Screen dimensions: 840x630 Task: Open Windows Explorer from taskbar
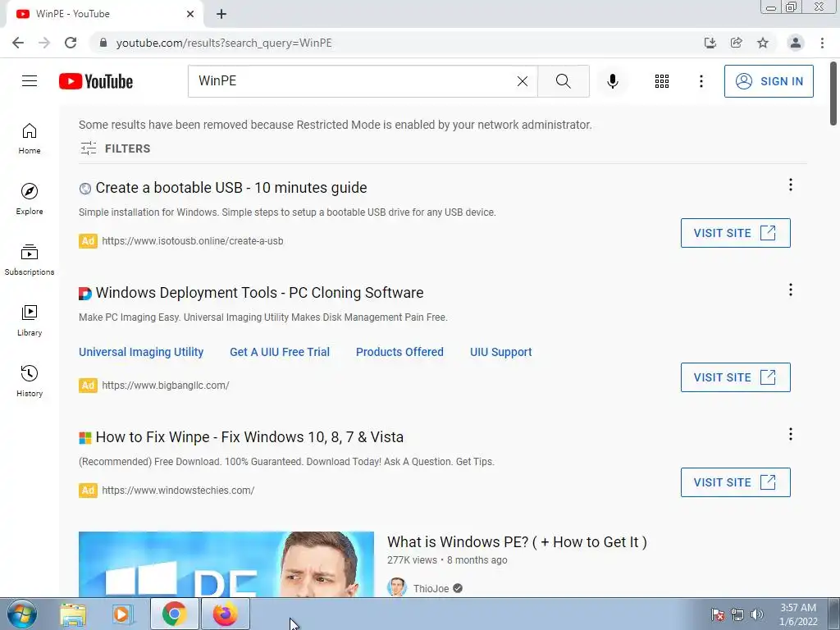[x=73, y=614]
